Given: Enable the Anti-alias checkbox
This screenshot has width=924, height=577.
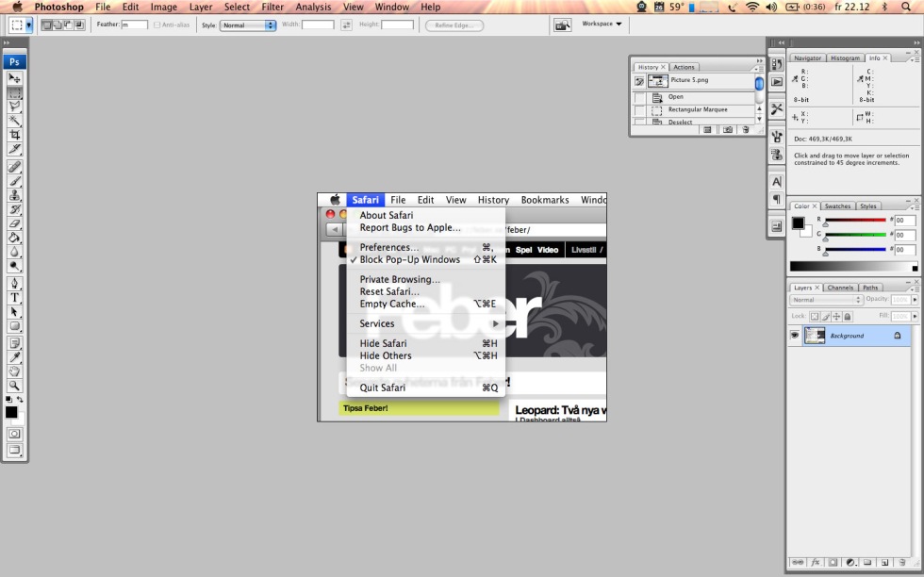Looking at the screenshot, I should pyautogui.click(x=157, y=25).
